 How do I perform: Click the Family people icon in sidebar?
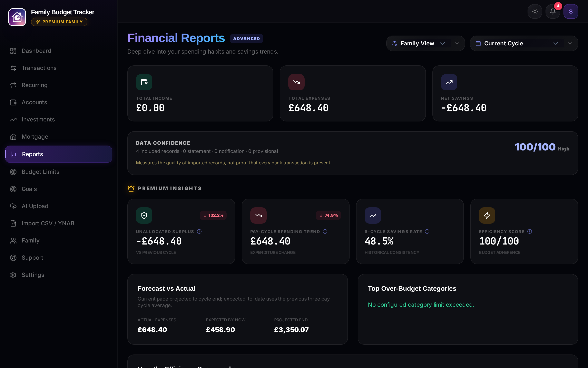click(x=13, y=240)
